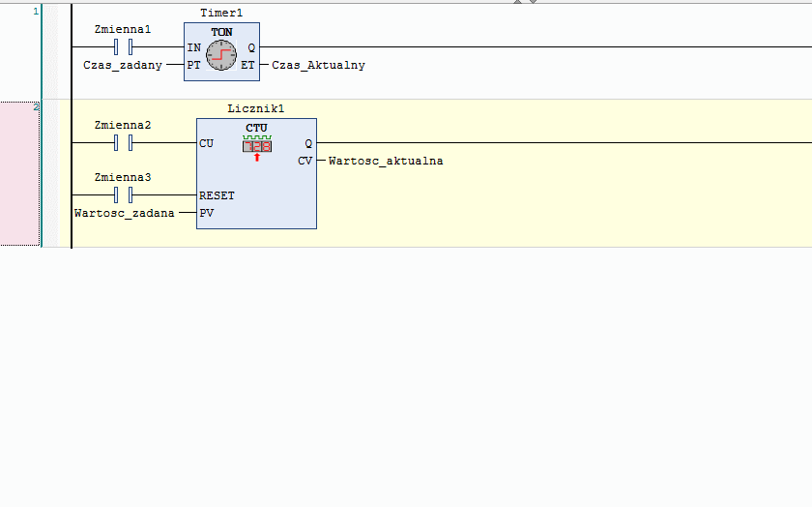Click the TON block title
This screenshot has width=812, height=507.
click(x=221, y=32)
